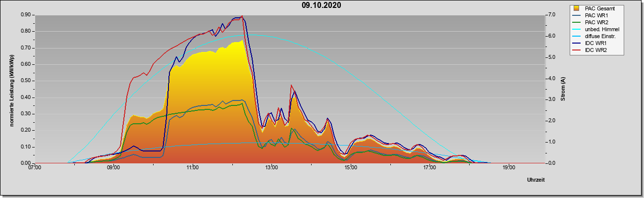Screen dimensions: 644x198
Task: Click the 15:00 time axis label
Action: 350,168
